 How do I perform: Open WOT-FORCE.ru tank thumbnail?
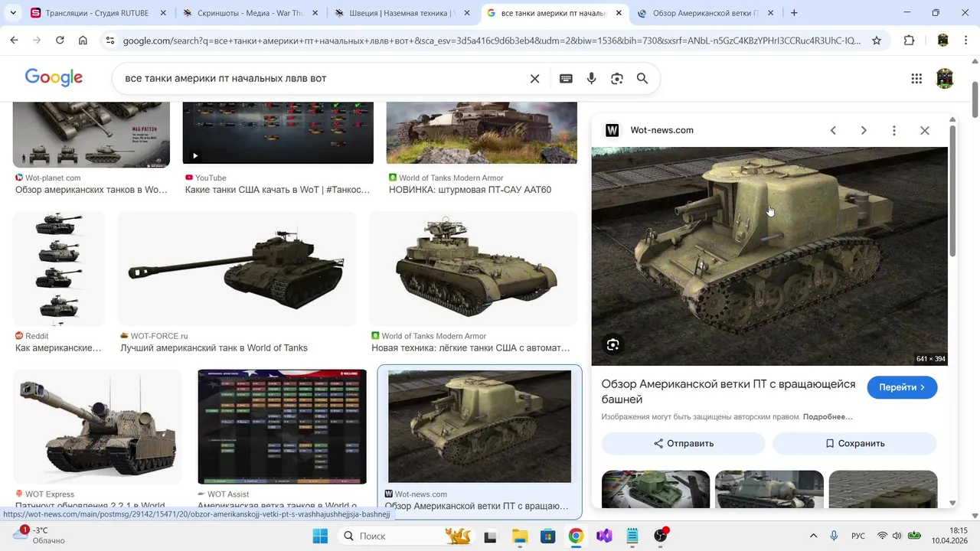tap(237, 269)
